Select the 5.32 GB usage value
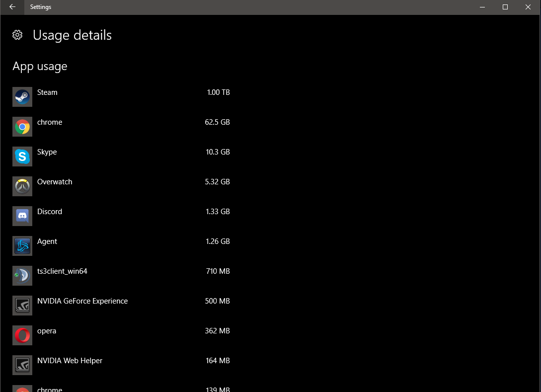 [x=218, y=182]
